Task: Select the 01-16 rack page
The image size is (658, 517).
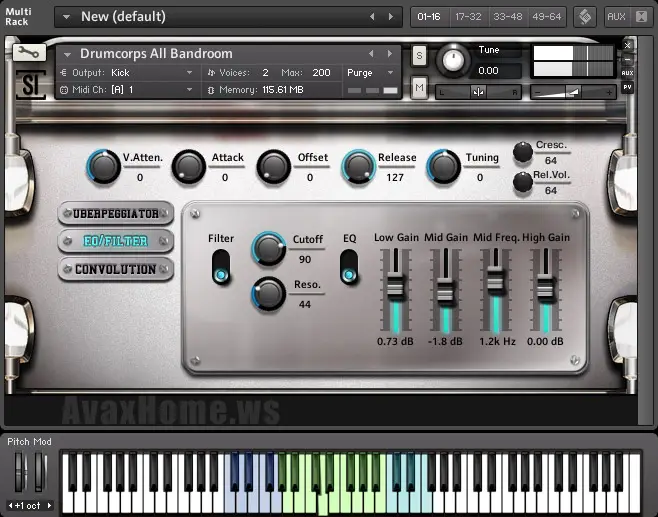Action: pyautogui.click(x=429, y=17)
